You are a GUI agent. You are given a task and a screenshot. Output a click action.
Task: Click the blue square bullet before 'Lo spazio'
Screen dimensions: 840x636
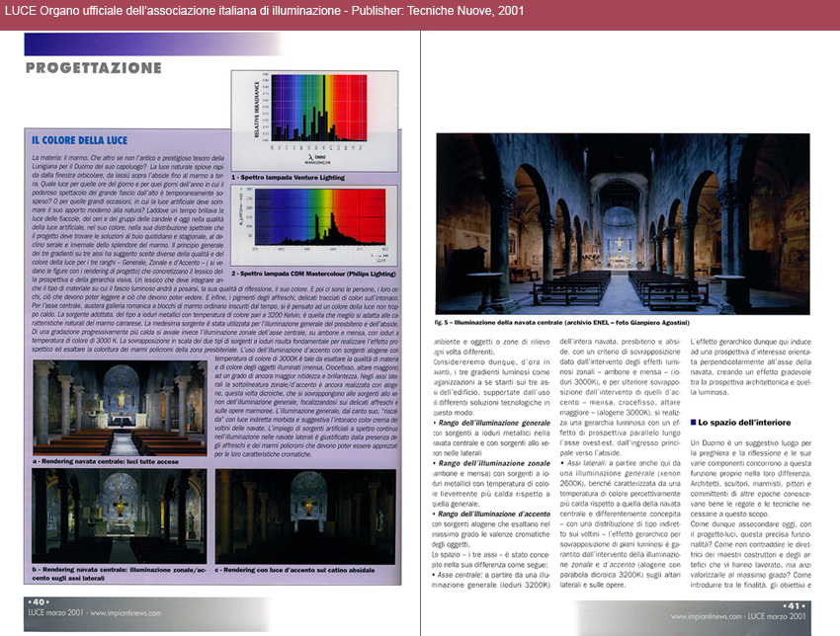(693, 423)
